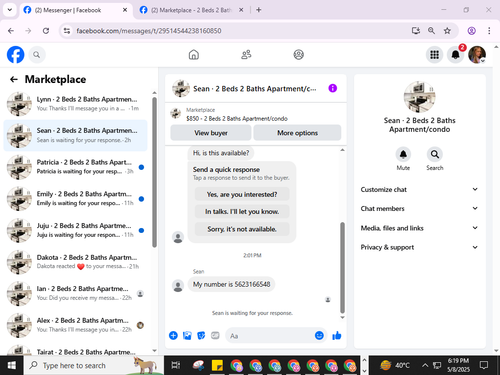
Task: Open the Groups icon in top navigation
Action: tap(298, 54)
